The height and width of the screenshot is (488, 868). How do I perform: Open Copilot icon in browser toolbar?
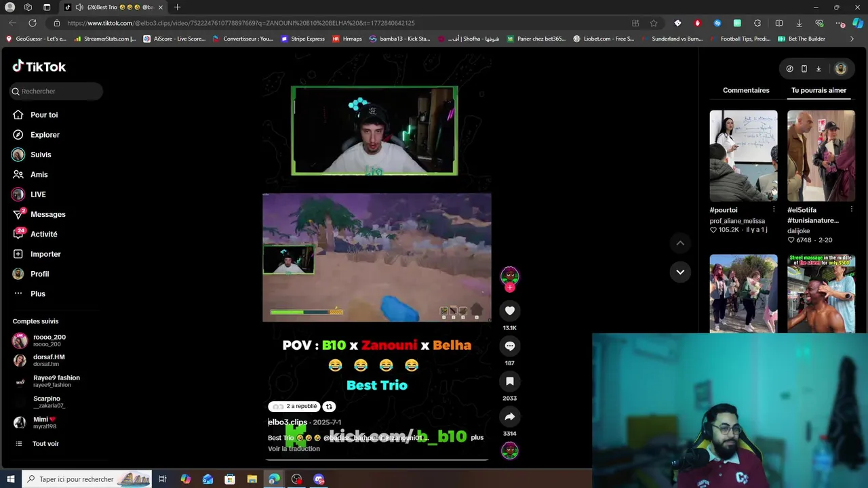pyautogui.click(x=858, y=22)
